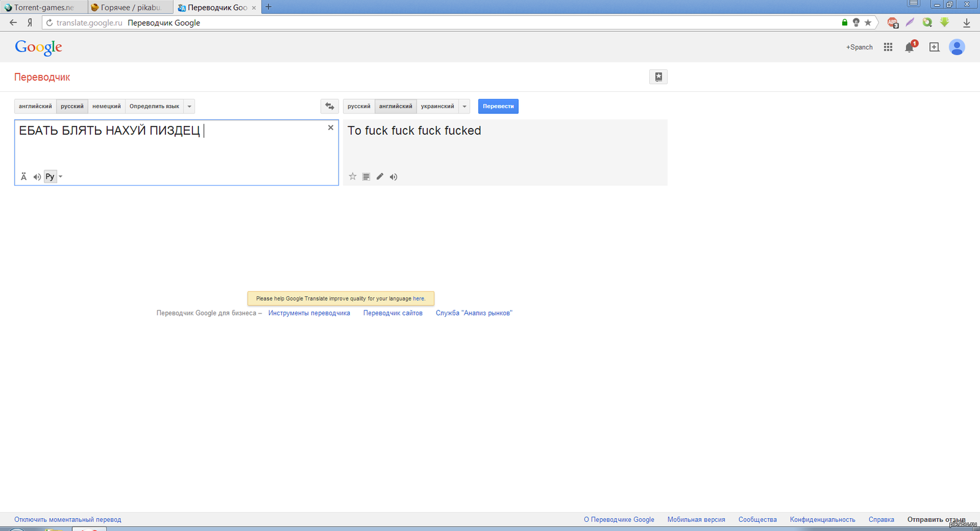Swap source and target languages

330,106
